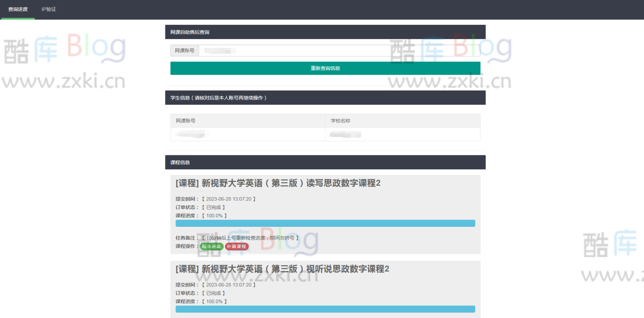
Task: Select the 学生信息 panel header text
Action: tap(218, 98)
